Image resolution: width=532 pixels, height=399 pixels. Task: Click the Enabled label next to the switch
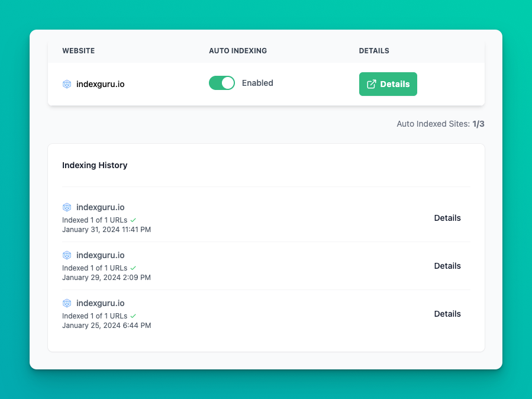coord(257,83)
